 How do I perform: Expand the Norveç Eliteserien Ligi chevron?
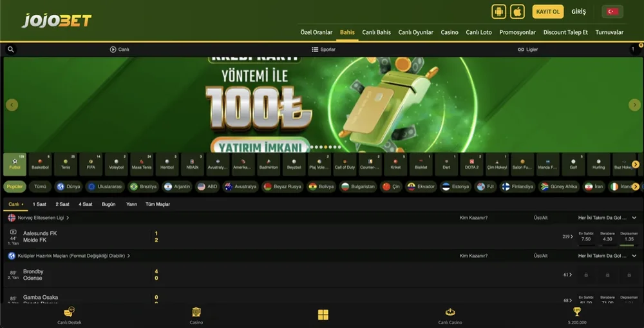point(68,218)
